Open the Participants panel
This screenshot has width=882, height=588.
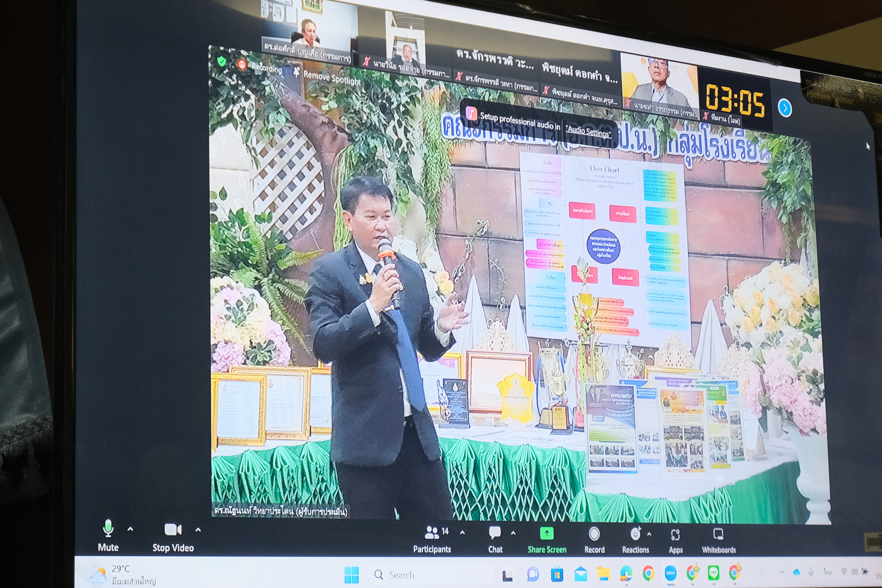click(x=432, y=539)
